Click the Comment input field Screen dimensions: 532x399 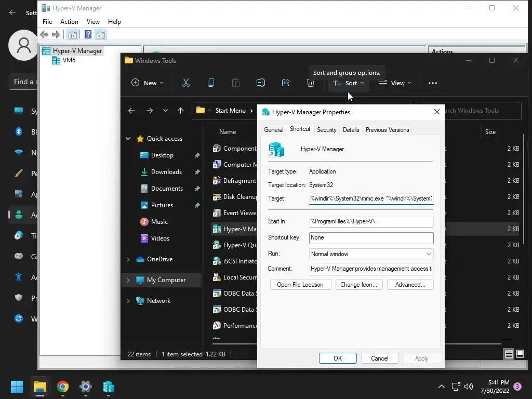pos(371,269)
